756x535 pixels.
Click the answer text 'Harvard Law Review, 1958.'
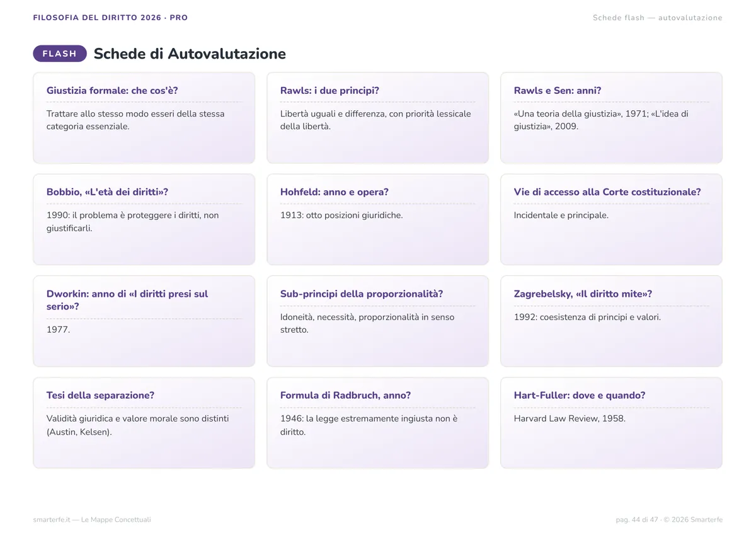[570, 418]
